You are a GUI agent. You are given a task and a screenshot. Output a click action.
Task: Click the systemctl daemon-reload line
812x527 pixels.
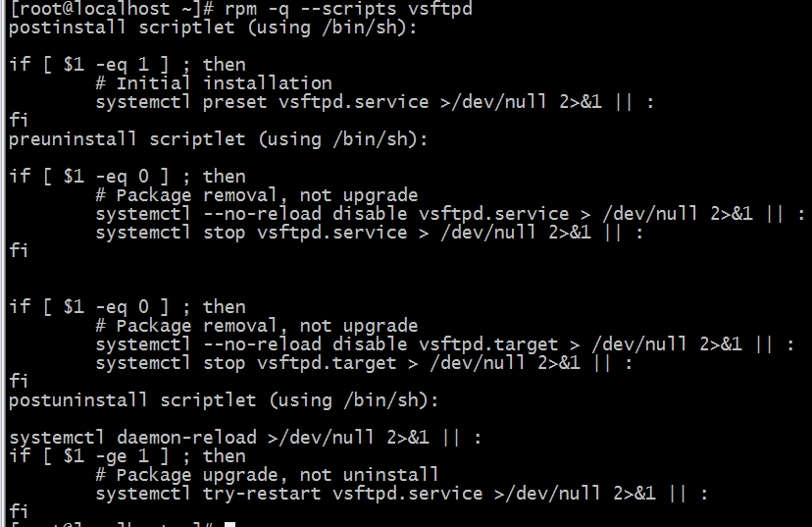click(245, 438)
